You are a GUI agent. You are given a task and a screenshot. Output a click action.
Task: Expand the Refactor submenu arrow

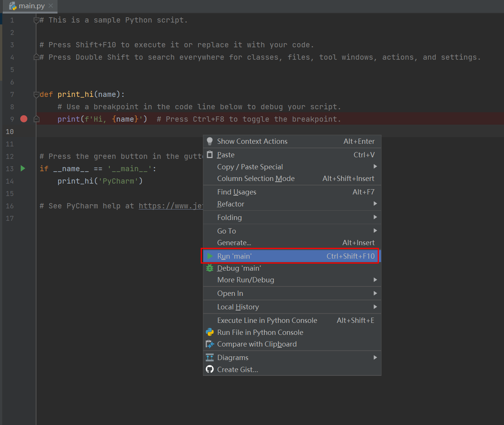(375, 204)
